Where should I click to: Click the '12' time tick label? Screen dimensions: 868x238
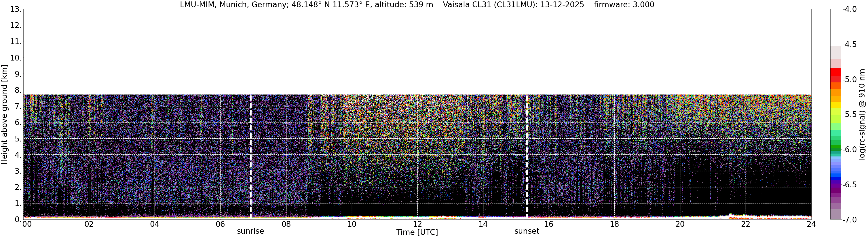click(417, 224)
